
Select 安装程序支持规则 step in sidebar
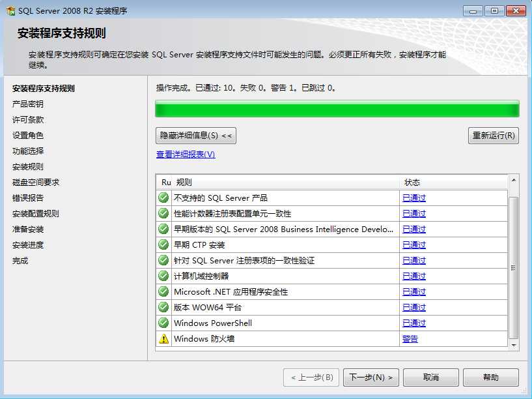44,88
